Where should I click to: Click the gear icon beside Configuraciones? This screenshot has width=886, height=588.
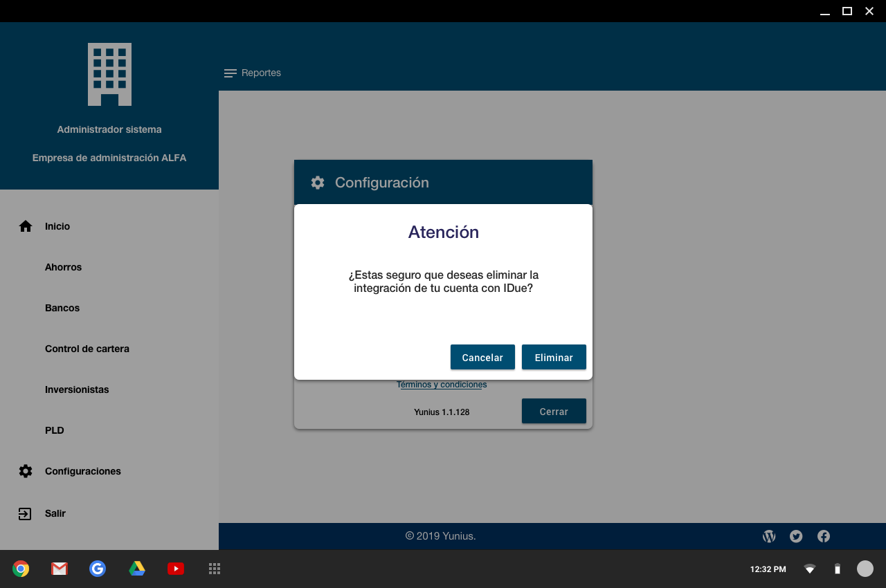coord(26,471)
